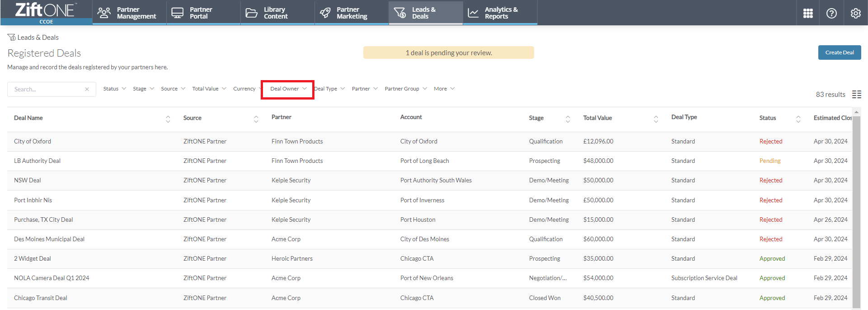868x310 pixels.
Task: Sort by Deal Name column arrows
Action: click(168, 119)
